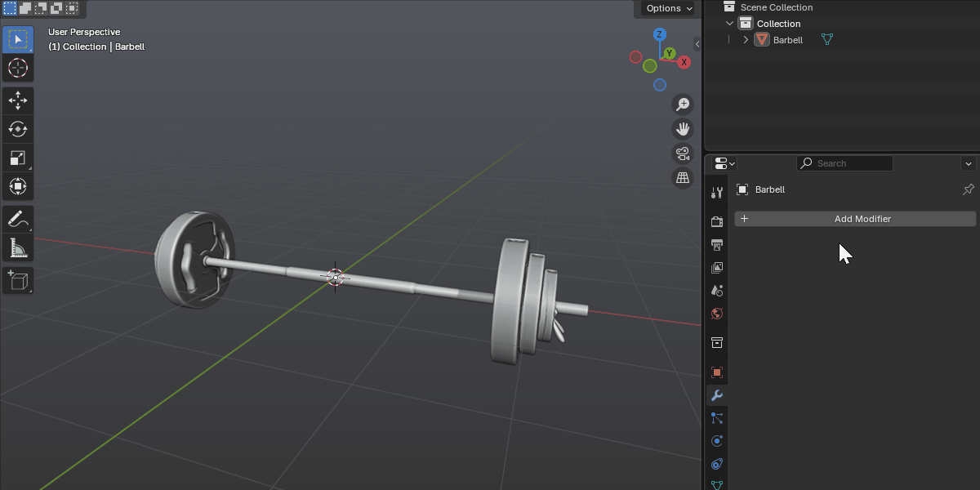Click the properties Search field
980x490 pixels.
[x=844, y=163]
